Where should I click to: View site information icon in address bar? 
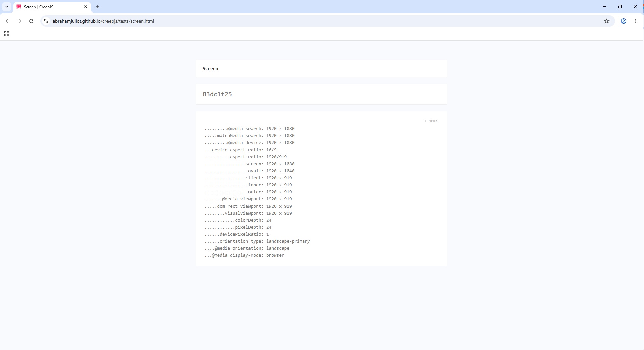tap(46, 21)
